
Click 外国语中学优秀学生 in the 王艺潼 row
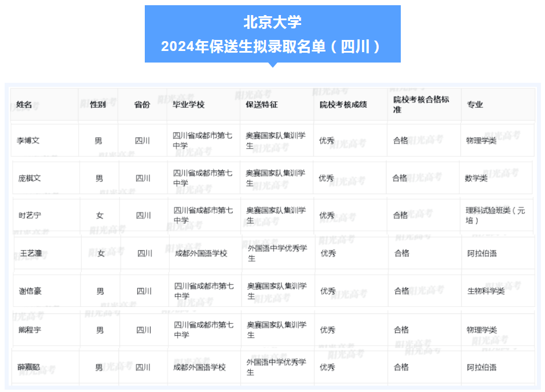[278, 253]
